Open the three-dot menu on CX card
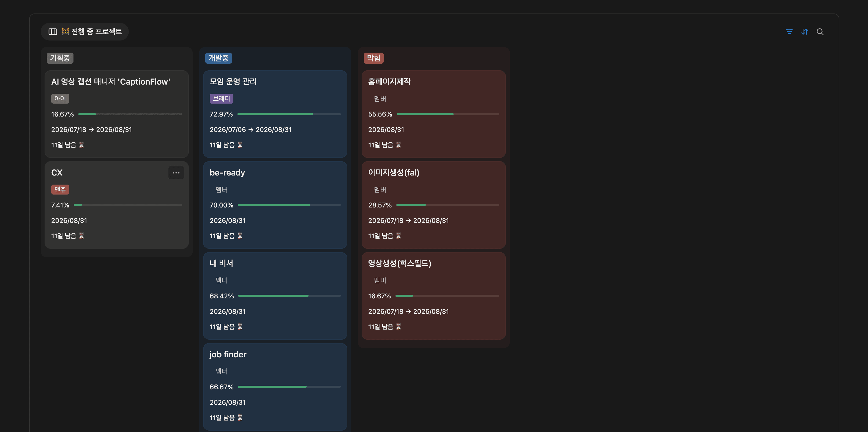The height and width of the screenshot is (432, 868). click(176, 173)
